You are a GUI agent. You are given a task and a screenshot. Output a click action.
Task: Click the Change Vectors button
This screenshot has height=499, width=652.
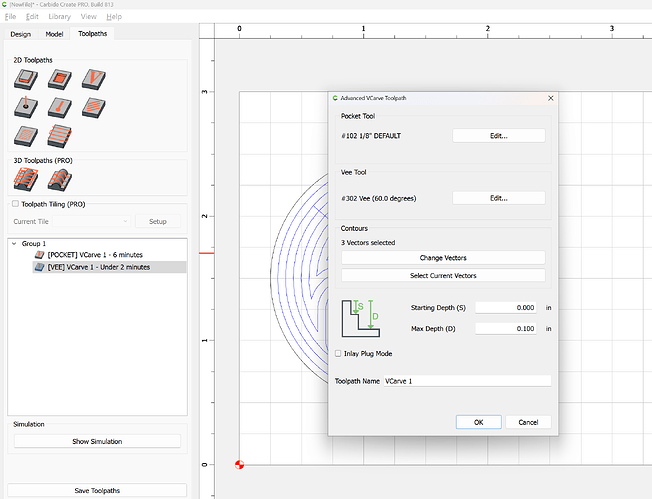click(443, 258)
